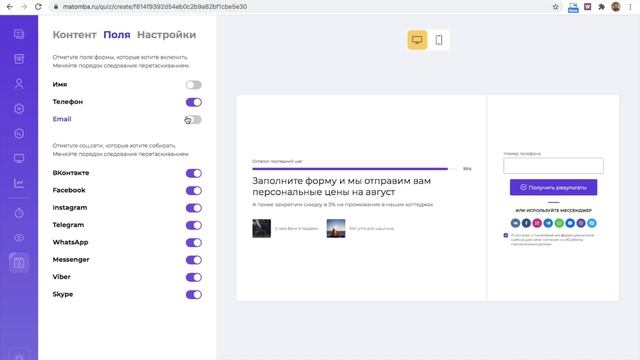Click the timer stopwatch sidebar icon
The image size is (640, 360).
pos(19,213)
